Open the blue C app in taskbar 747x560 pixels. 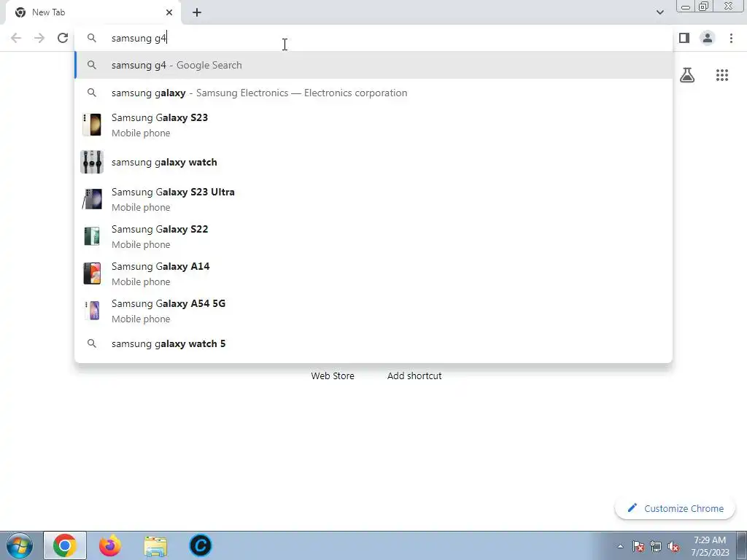tap(200, 545)
